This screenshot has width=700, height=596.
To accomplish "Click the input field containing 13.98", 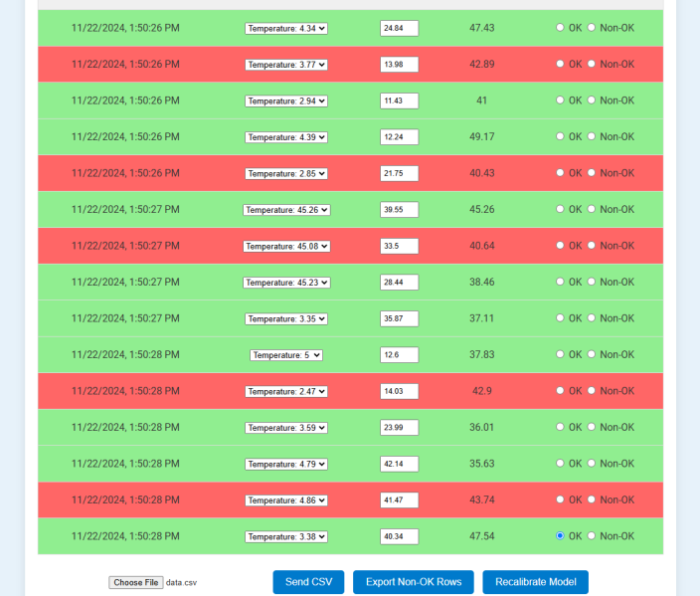I will (x=399, y=65).
